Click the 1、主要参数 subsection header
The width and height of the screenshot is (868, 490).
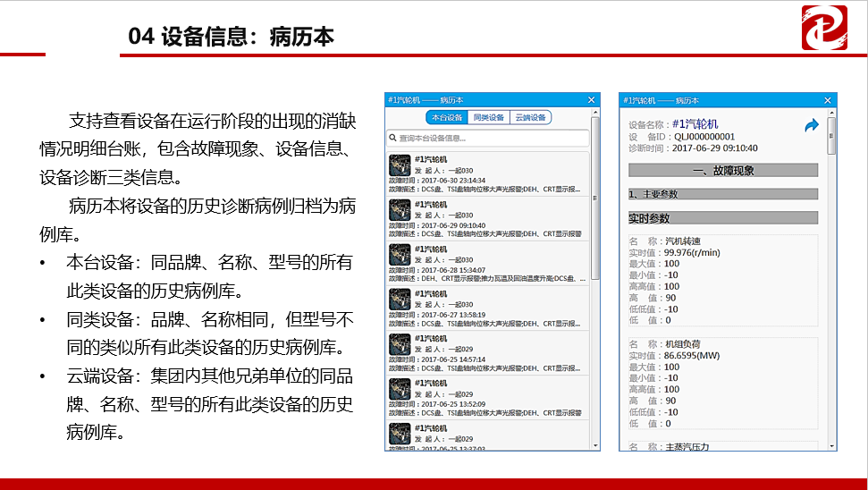[723, 193]
